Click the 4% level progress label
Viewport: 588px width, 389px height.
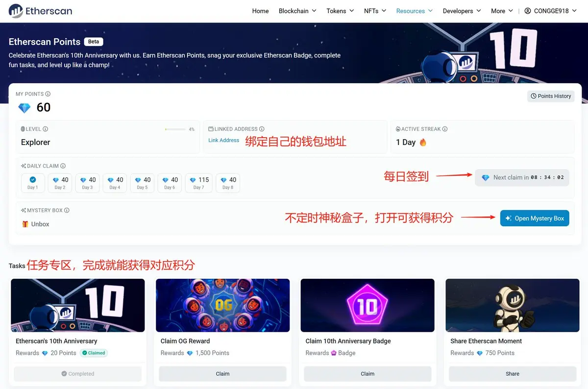click(x=192, y=129)
